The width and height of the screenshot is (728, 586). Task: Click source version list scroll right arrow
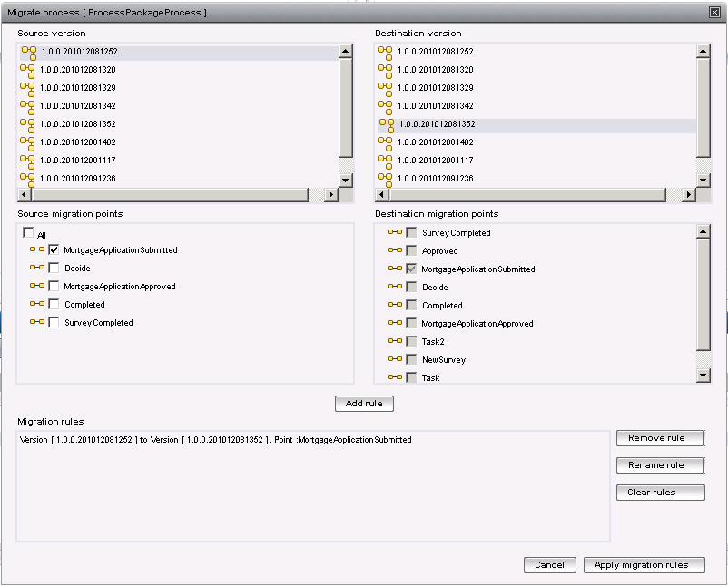[x=331, y=195]
